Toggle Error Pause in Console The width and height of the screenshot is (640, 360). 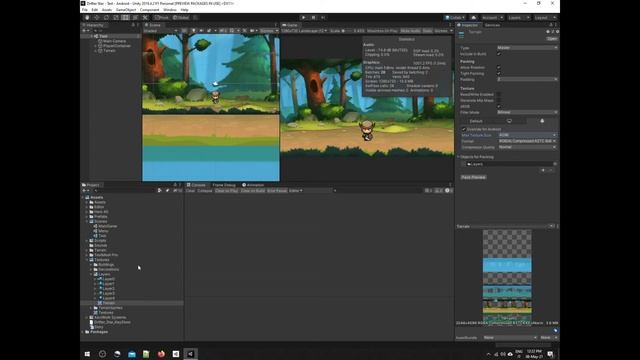tap(277, 191)
